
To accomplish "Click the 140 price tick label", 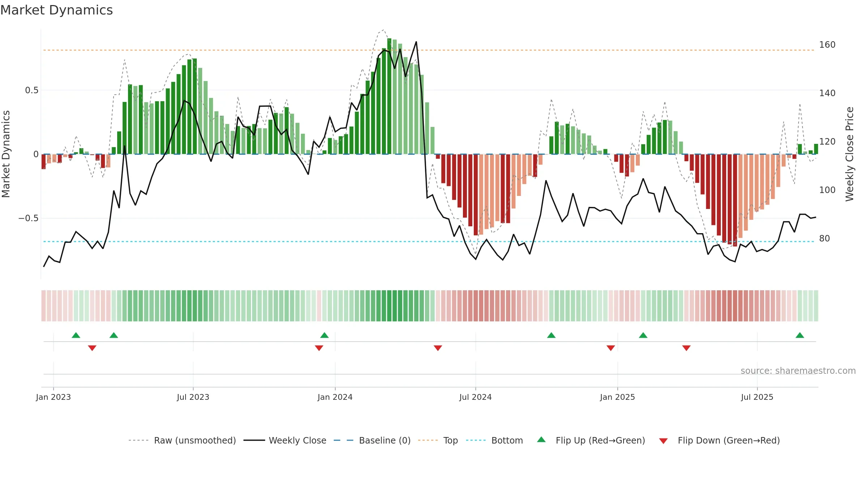I will pyautogui.click(x=827, y=93).
